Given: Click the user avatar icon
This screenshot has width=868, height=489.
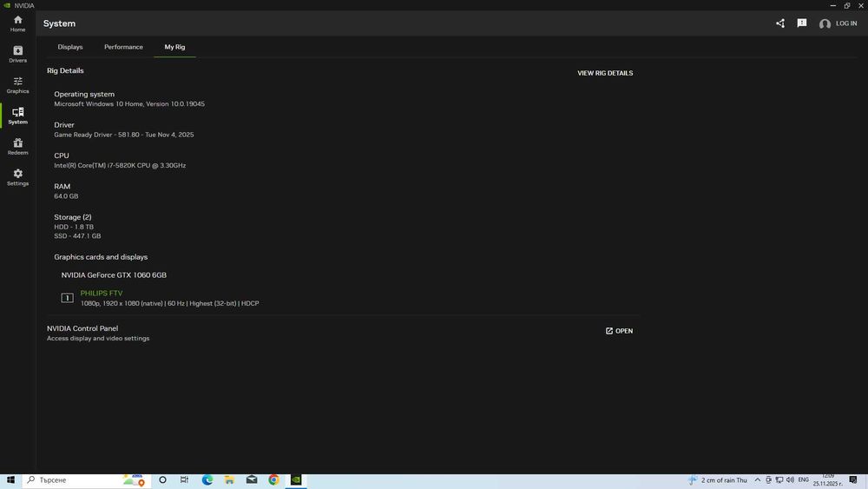Looking at the screenshot, I should pos(825,23).
